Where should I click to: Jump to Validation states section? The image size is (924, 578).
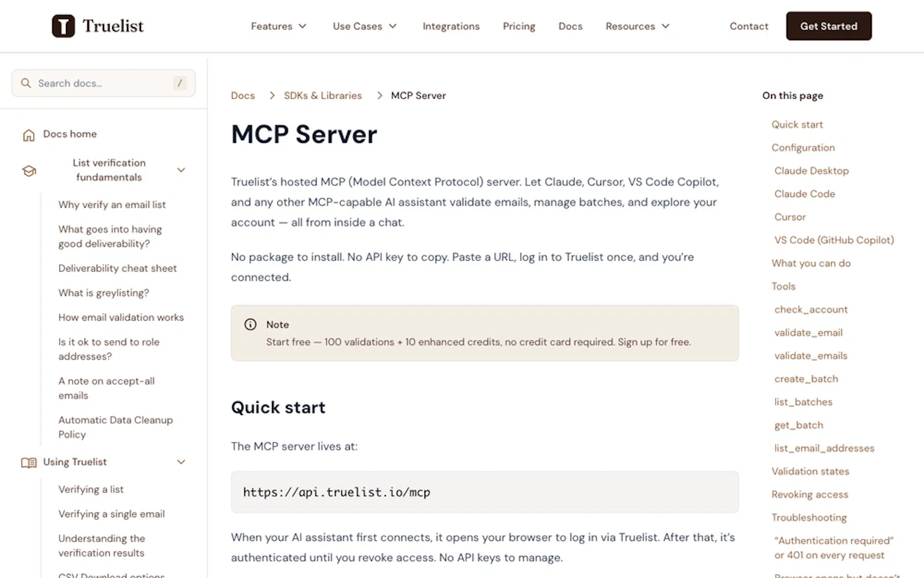810,471
